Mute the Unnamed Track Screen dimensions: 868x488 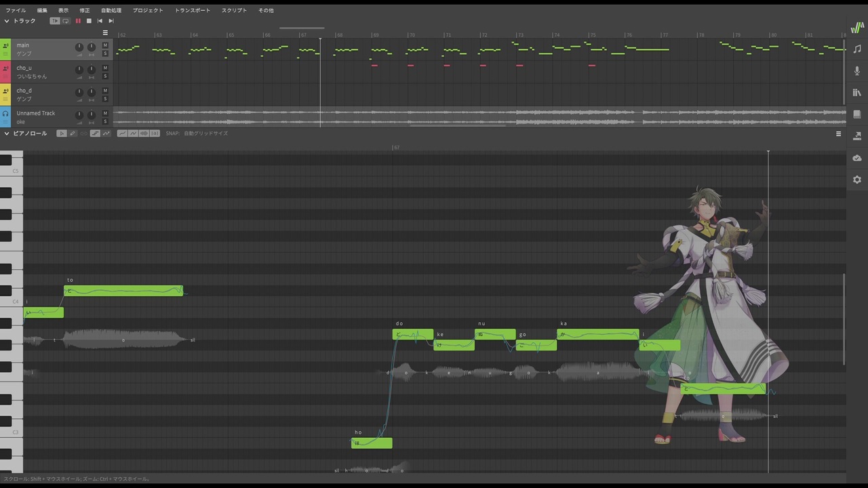pyautogui.click(x=105, y=113)
